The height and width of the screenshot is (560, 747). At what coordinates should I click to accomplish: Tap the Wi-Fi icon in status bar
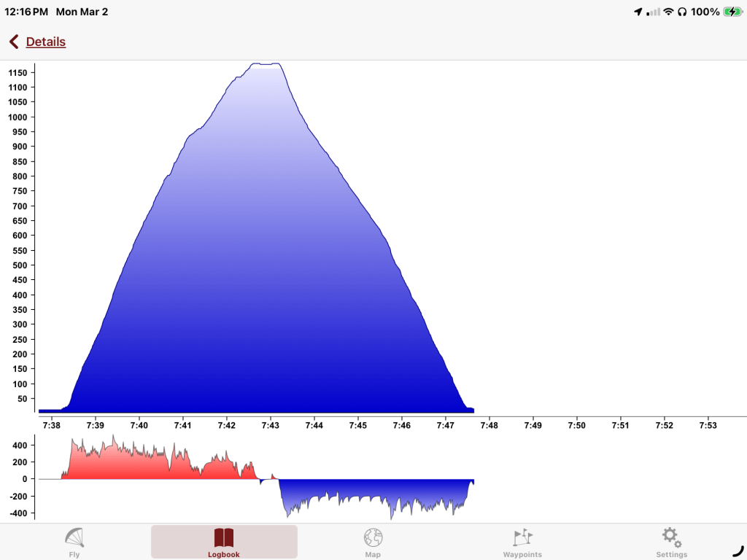click(667, 12)
